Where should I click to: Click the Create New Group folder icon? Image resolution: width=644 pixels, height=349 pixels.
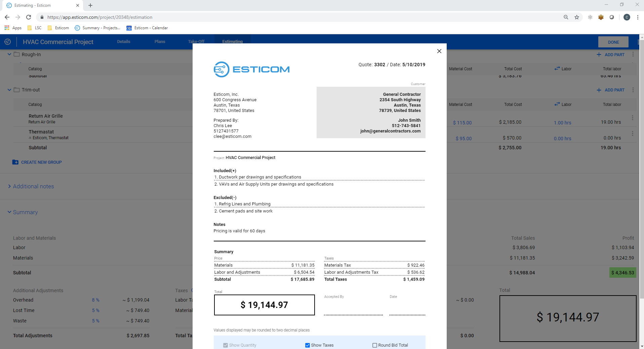pyautogui.click(x=15, y=162)
